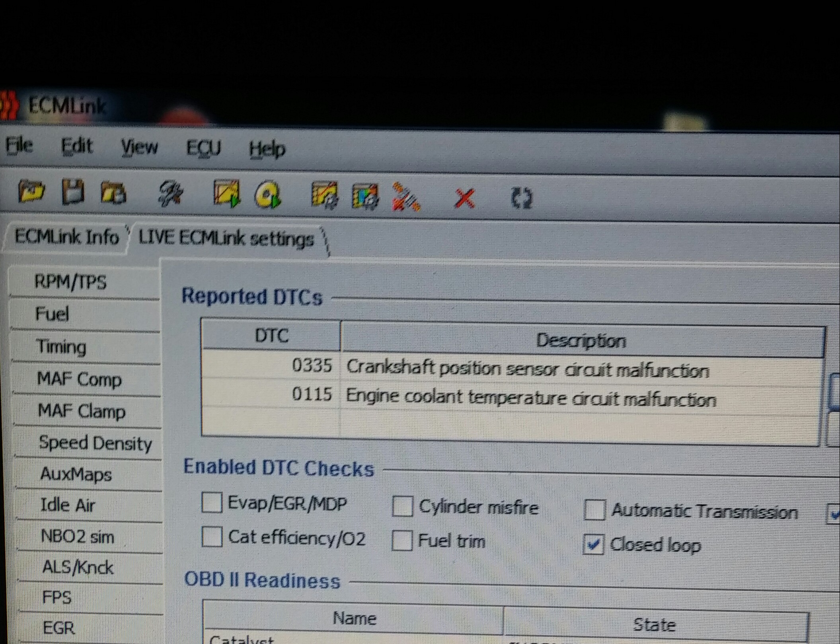Click the open file folder icon

[x=31, y=191]
